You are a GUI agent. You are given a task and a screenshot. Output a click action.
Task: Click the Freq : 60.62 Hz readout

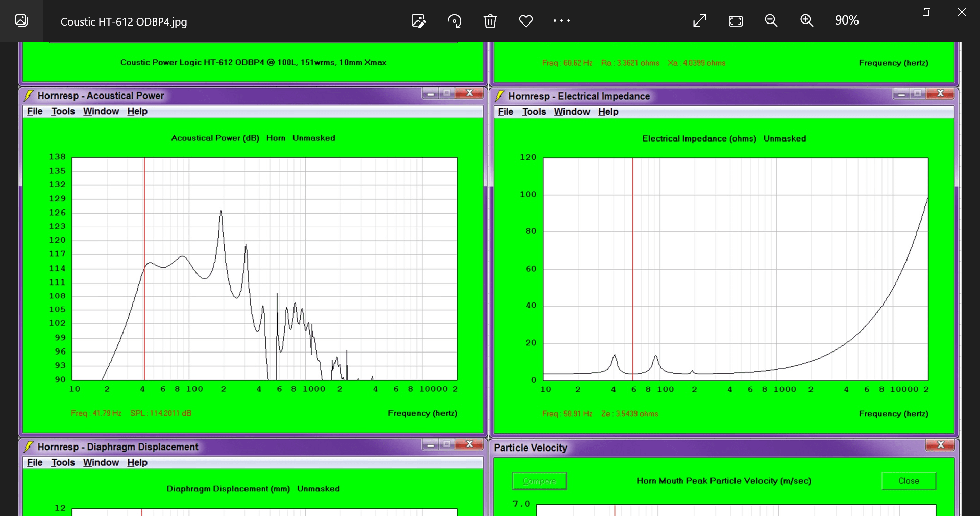point(567,63)
